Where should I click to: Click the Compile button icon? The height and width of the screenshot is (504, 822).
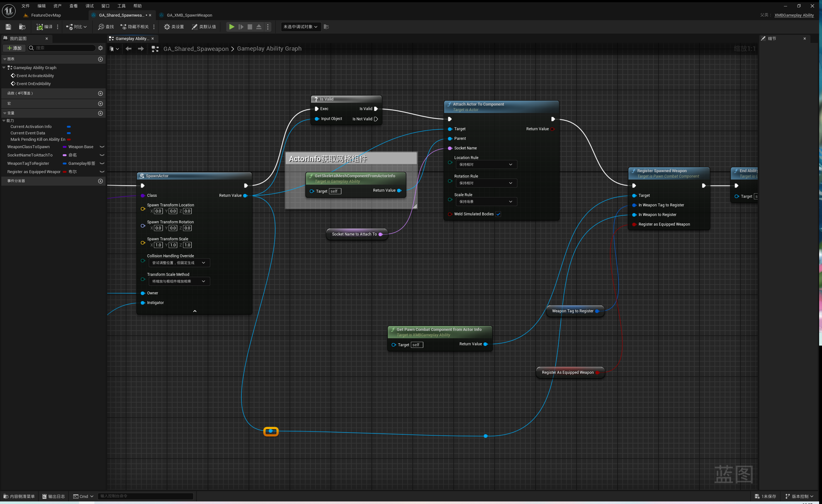tap(40, 27)
